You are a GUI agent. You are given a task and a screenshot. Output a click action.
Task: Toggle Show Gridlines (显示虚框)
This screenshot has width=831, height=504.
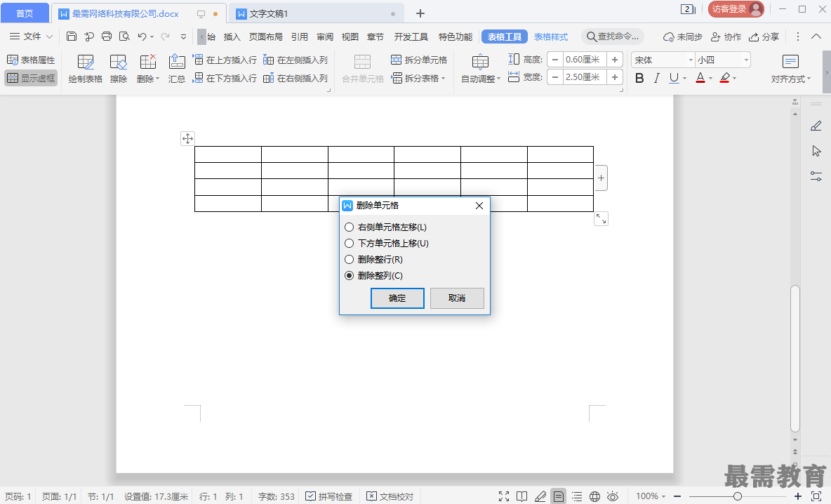31,78
